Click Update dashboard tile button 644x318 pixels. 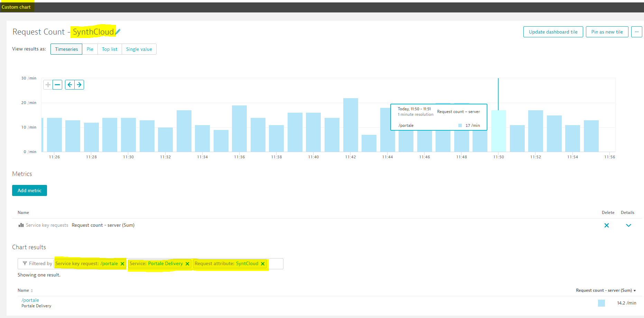tap(553, 32)
